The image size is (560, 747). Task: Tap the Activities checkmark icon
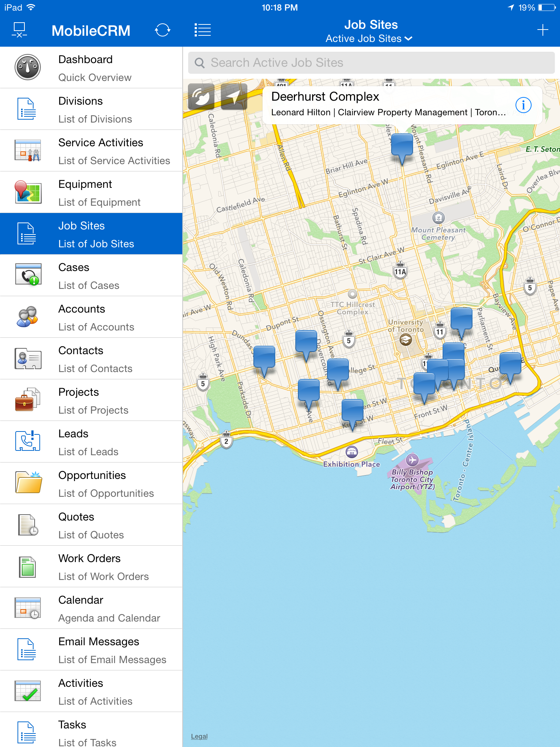click(x=28, y=691)
